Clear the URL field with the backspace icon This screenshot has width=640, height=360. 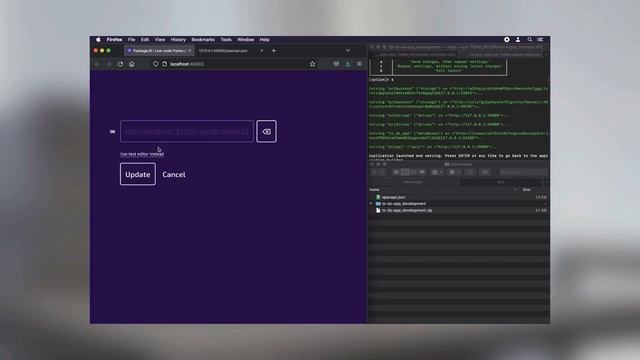(x=267, y=131)
